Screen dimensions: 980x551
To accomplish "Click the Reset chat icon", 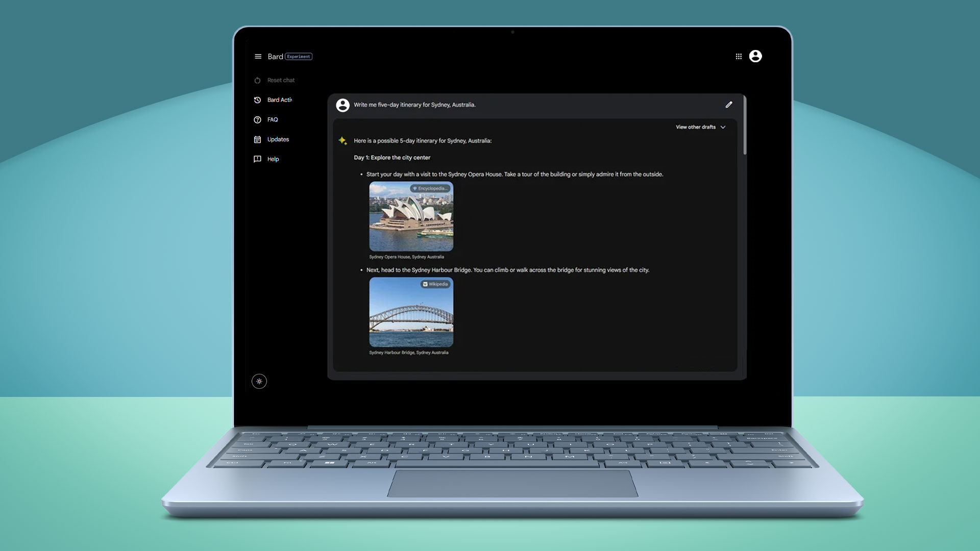I will point(257,80).
